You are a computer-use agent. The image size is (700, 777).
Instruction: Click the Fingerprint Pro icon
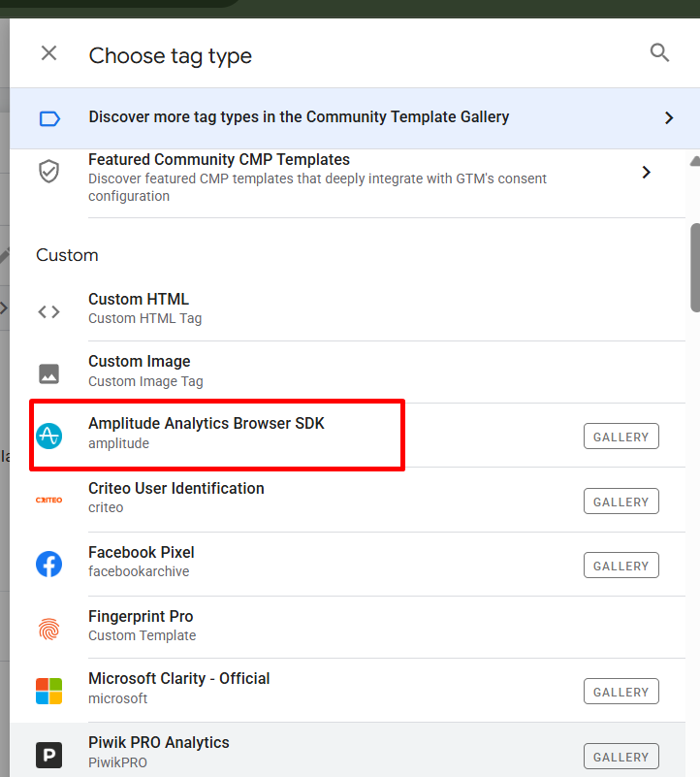pos(48,629)
